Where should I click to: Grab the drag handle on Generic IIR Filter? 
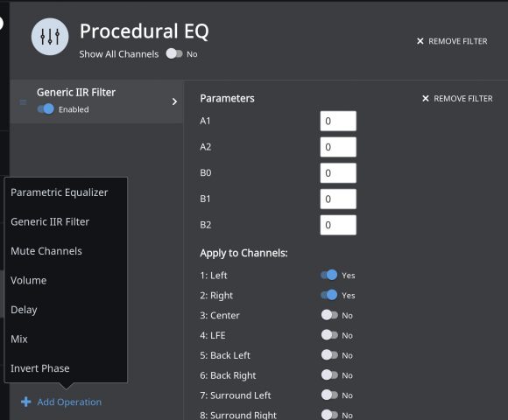[x=24, y=101]
